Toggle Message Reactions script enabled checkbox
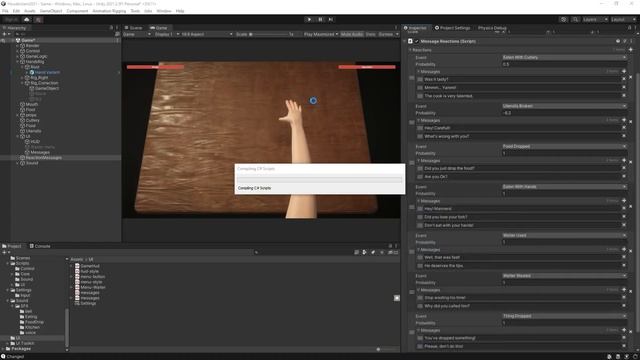The image size is (640, 360). point(417,41)
